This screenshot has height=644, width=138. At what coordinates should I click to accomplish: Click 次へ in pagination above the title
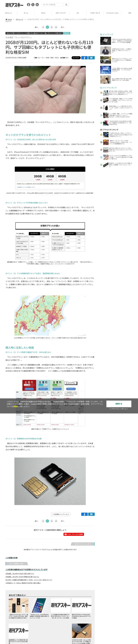[x=63, y=27]
